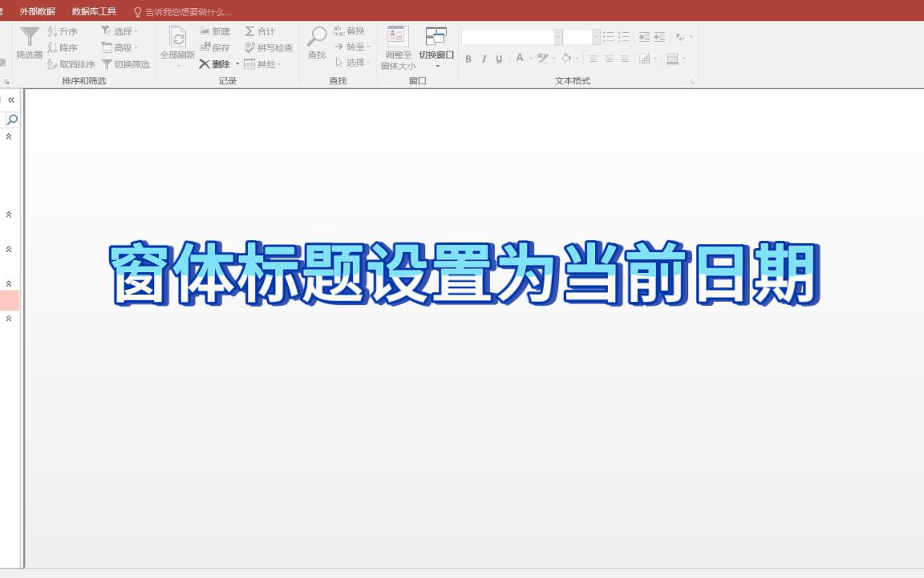
Task: Switch to the 数据库工具 ribbon tab
Action: (x=94, y=11)
